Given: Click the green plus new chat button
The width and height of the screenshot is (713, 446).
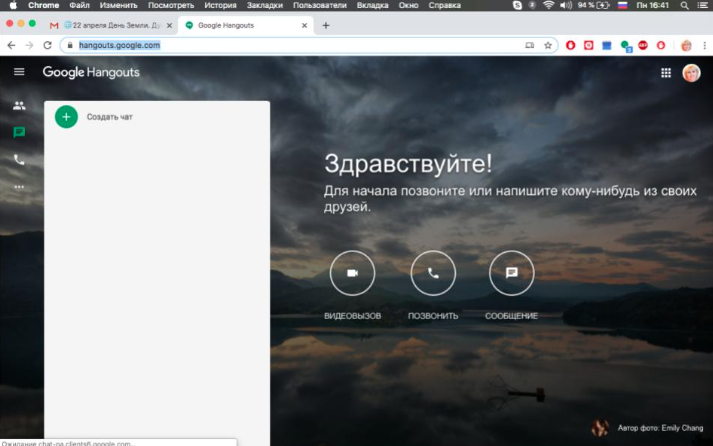Looking at the screenshot, I should tap(66, 117).
